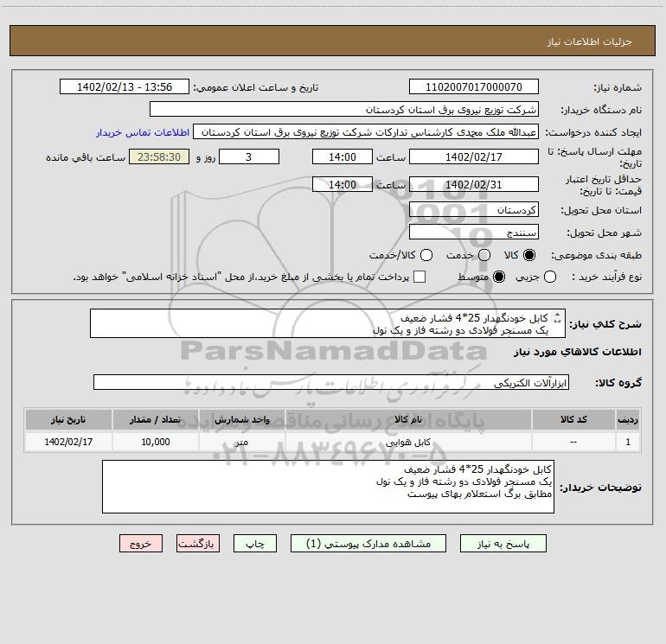Click the price validity time 14:00 field
The height and width of the screenshot is (644, 666).
point(343,184)
